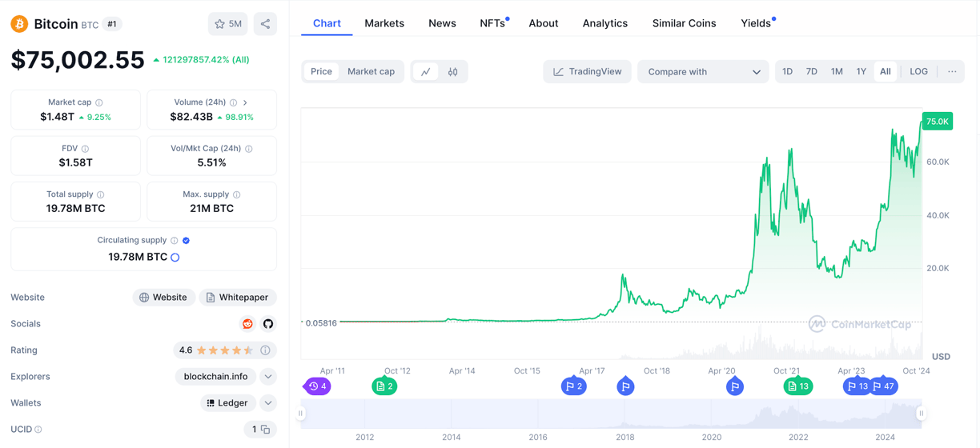Click flag marker near 2018

coord(626,386)
